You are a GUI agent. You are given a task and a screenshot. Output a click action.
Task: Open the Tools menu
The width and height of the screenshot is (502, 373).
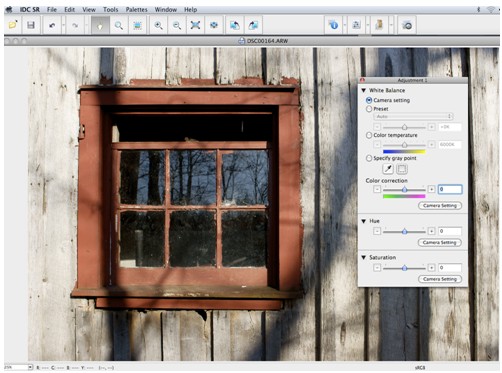click(x=111, y=10)
